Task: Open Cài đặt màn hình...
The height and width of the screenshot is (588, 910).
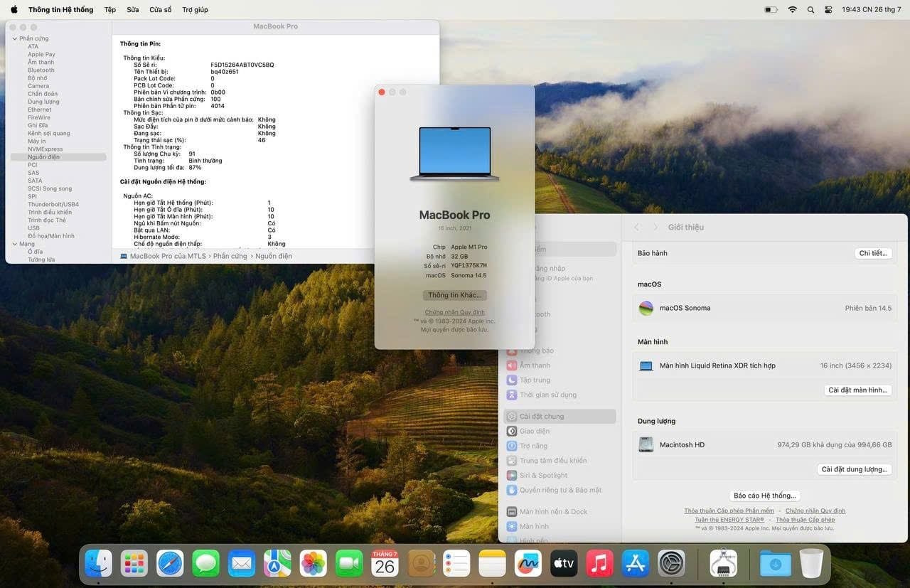Action: (x=858, y=390)
